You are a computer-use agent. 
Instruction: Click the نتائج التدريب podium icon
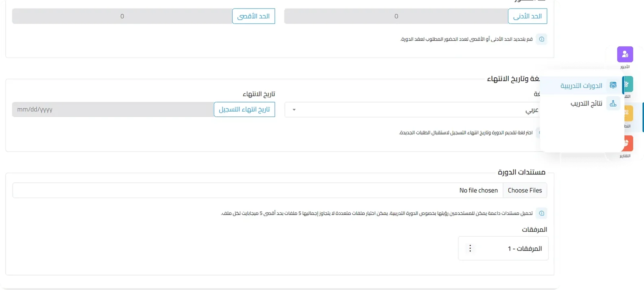613,104
